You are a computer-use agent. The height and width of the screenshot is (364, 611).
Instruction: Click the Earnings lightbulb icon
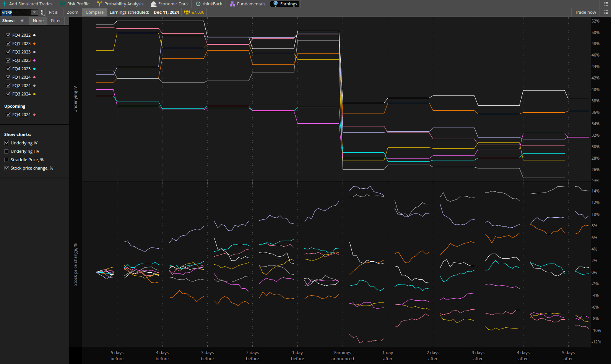click(x=275, y=4)
